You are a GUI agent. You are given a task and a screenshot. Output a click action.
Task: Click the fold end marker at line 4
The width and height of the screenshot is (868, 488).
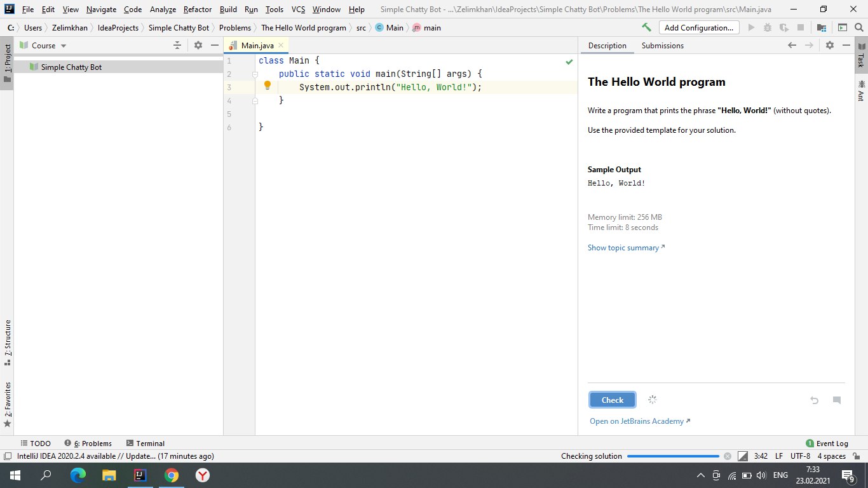pos(254,100)
